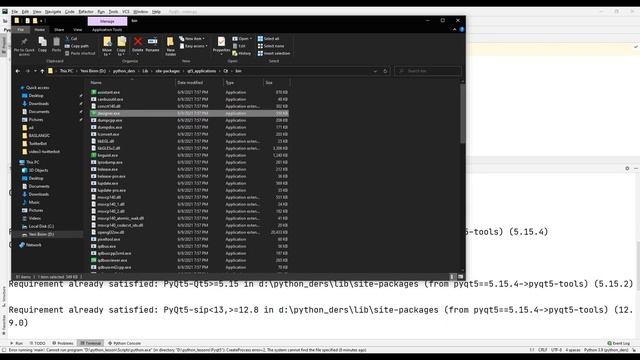Click Copy path in Clipboard group
The image size is (640, 360).
76,46
